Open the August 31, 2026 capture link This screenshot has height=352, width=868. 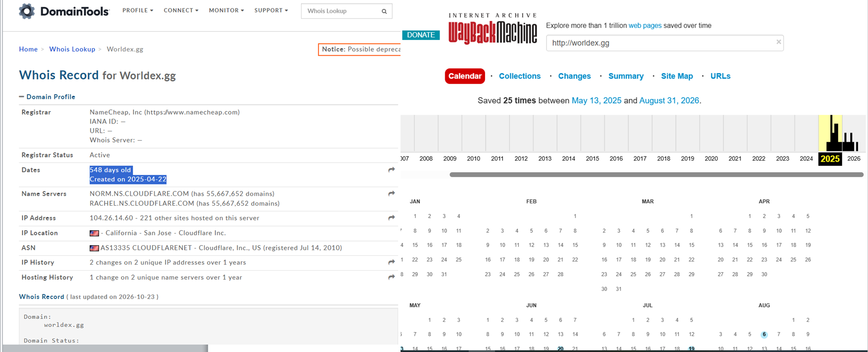tap(669, 100)
